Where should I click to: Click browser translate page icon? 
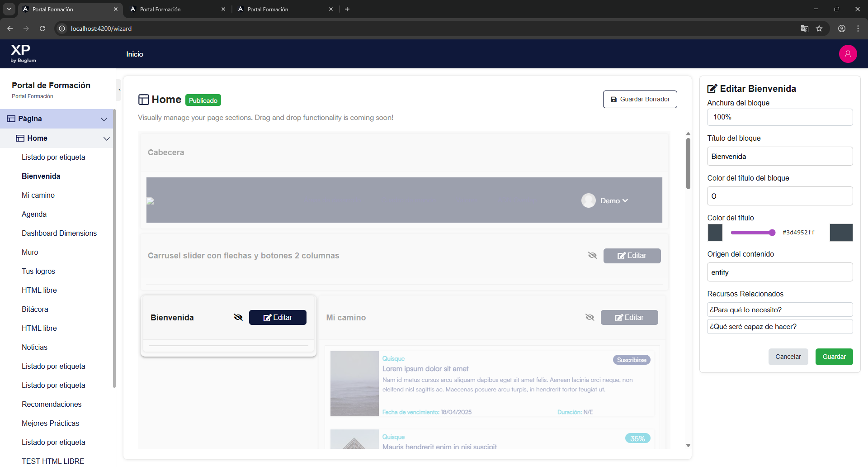[804, 29]
